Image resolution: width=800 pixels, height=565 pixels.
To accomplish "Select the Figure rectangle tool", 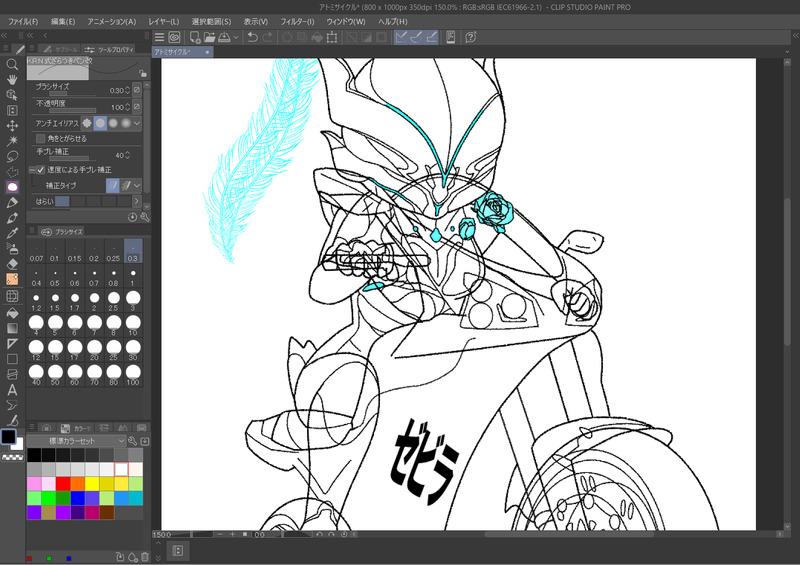I will 12,359.
